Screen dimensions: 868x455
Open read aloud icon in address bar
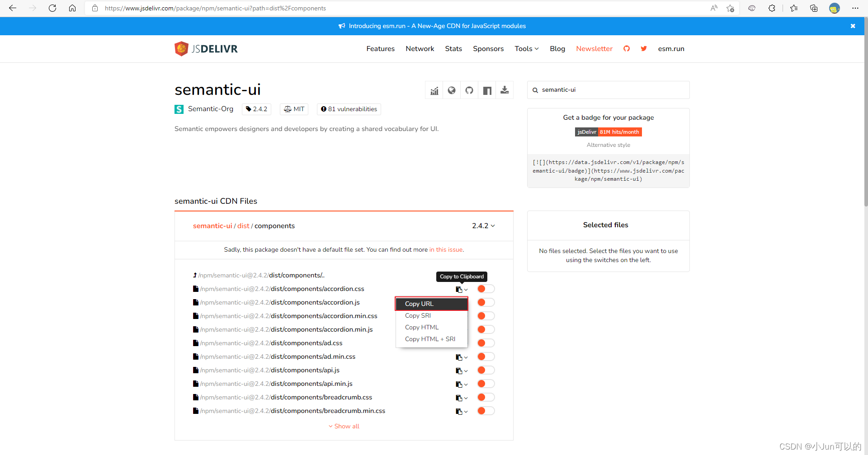714,8
